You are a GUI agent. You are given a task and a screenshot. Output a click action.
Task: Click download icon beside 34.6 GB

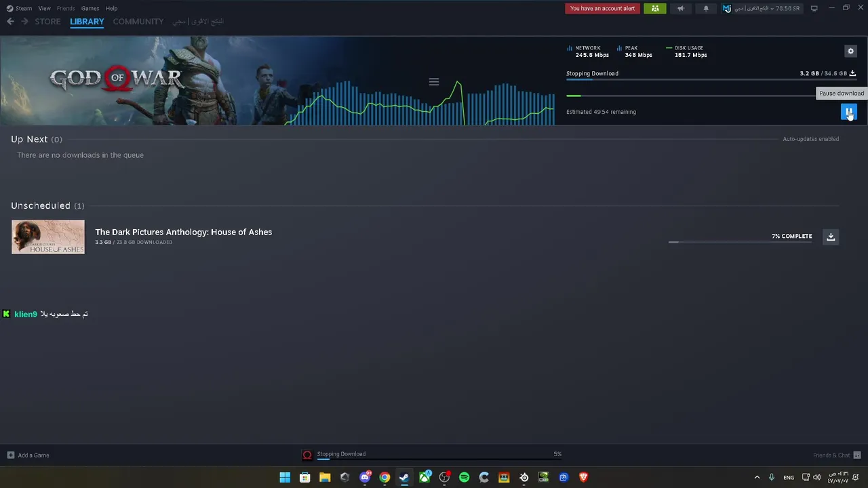pos(852,73)
